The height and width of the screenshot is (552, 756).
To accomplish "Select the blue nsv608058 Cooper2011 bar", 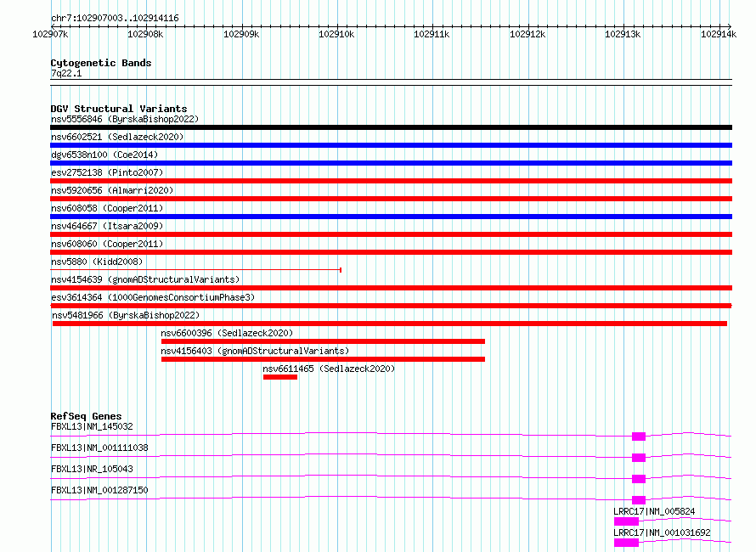I will [391, 217].
